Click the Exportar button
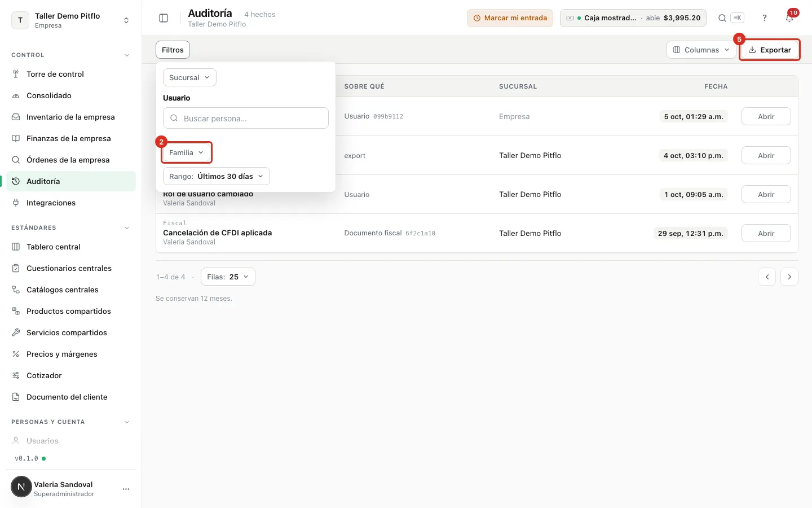The width and height of the screenshot is (812, 508). [x=769, y=50]
